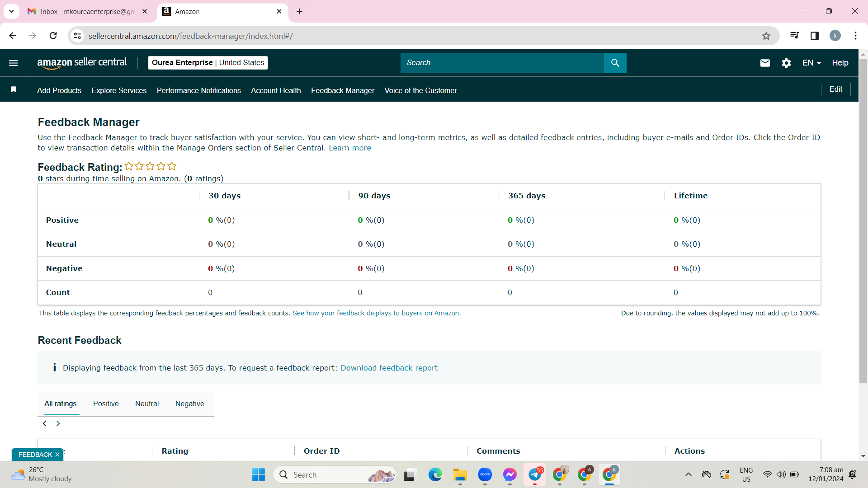Screen dimensions: 868x488
Task: Expand the tab search chevron in Chrome
Action: click(x=11, y=11)
